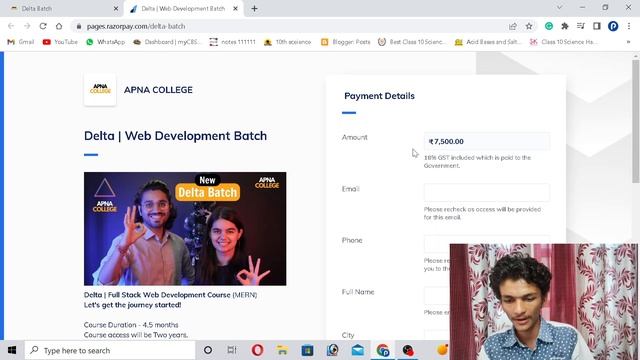Click 'Let's get the journey started!' text

coord(132,305)
